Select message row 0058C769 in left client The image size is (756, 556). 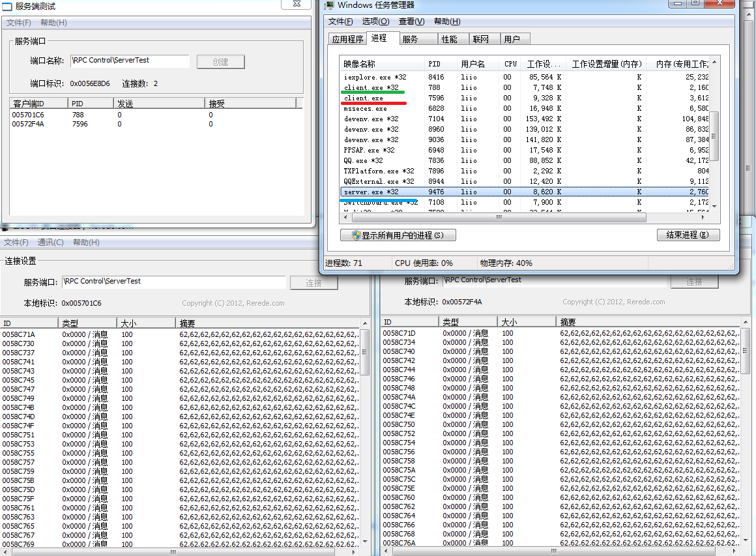pyautogui.click(x=180, y=544)
